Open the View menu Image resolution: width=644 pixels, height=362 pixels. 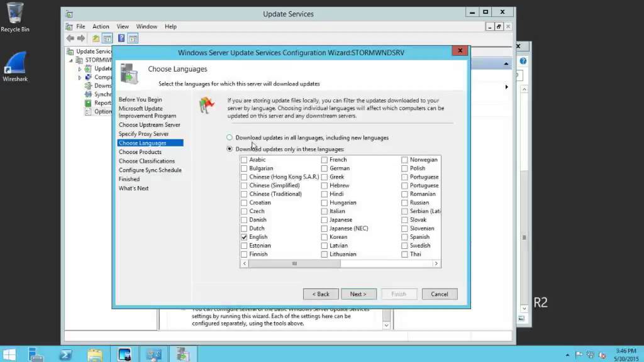point(123,26)
